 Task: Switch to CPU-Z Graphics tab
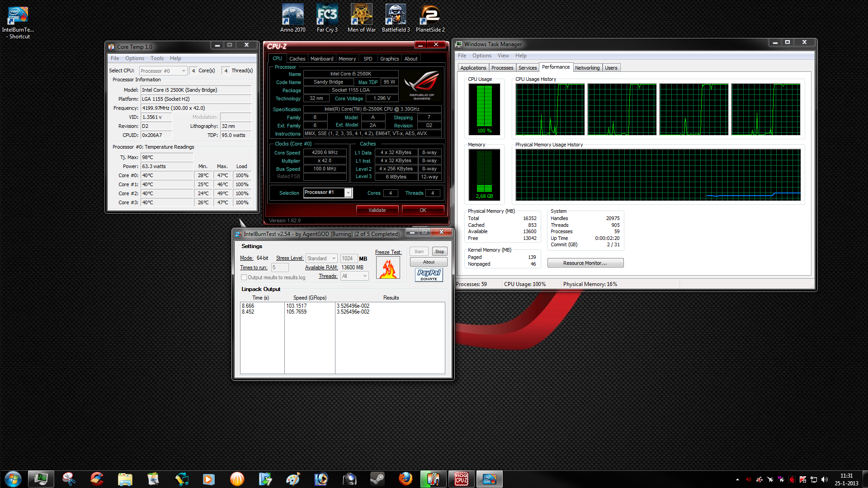pyautogui.click(x=389, y=59)
